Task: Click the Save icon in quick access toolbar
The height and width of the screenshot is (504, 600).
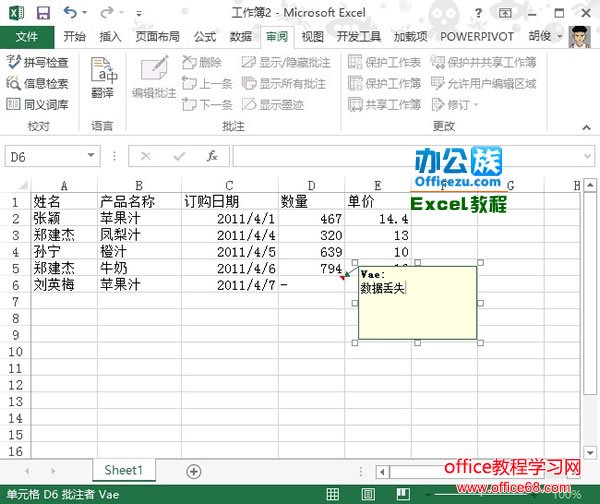Action: (x=43, y=13)
